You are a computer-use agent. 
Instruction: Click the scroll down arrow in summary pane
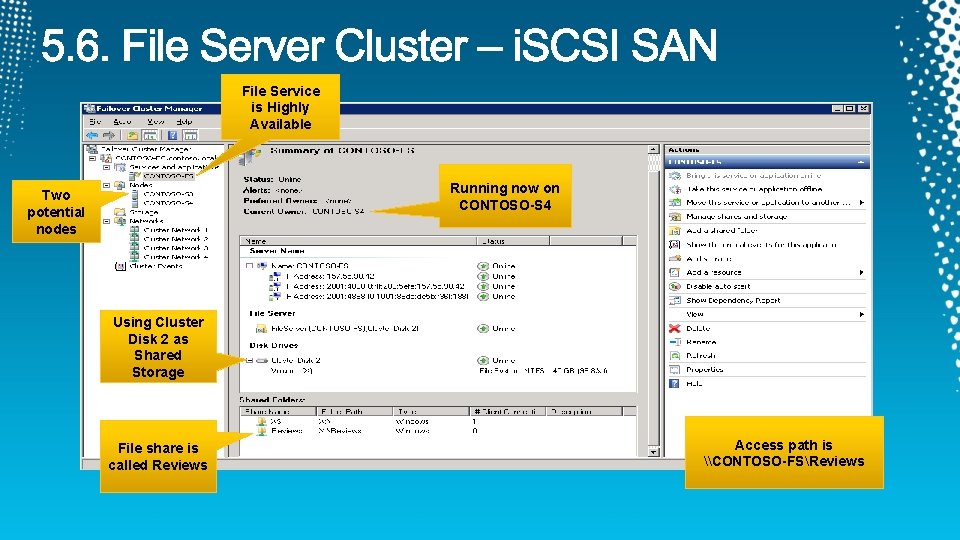point(653,452)
